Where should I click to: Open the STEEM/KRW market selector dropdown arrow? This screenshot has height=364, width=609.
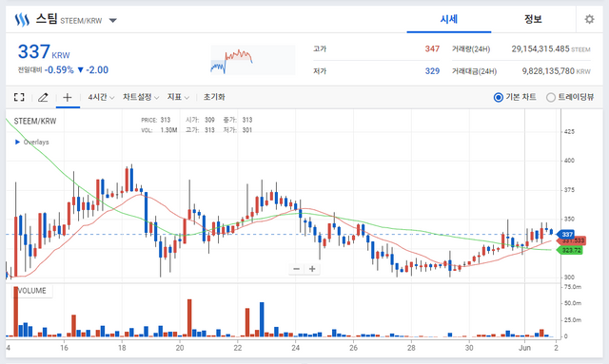pyautogui.click(x=112, y=21)
